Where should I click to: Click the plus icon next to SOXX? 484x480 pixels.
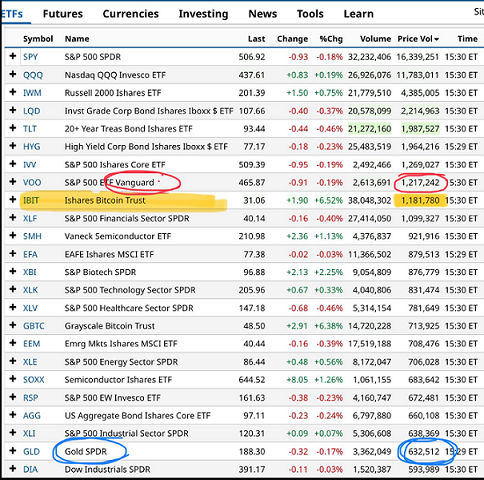point(13,379)
